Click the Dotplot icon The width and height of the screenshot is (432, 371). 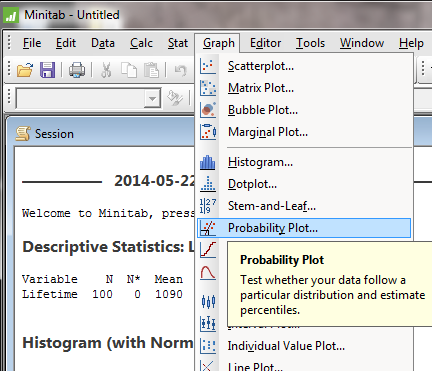(x=208, y=184)
